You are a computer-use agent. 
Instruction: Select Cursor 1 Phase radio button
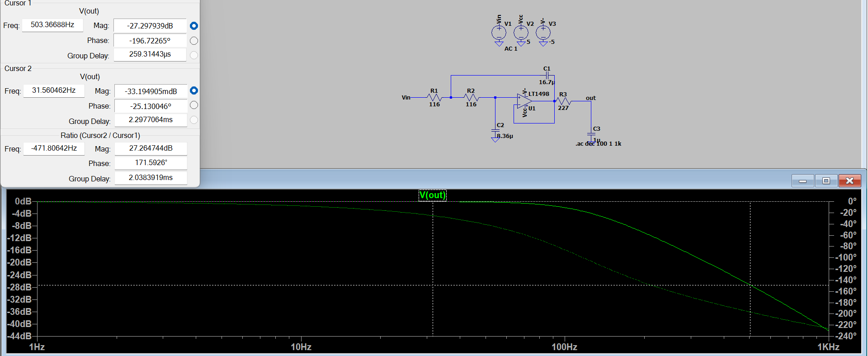click(x=194, y=41)
